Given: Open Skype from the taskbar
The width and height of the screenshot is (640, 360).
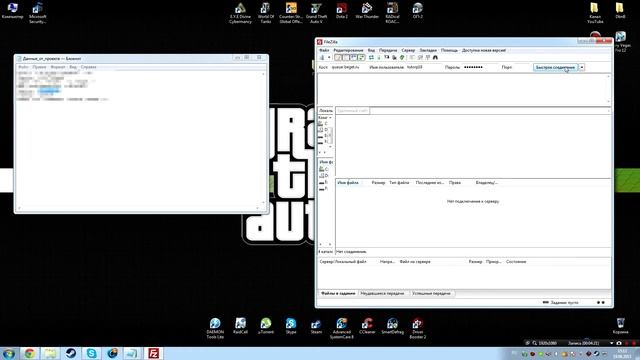Looking at the screenshot, I should click(x=91, y=353).
